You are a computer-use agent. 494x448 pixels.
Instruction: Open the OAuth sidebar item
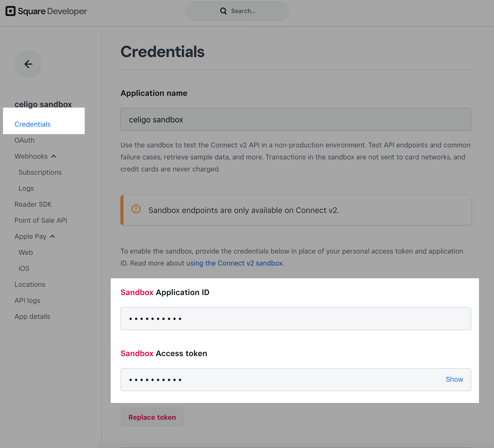click(x=25, y=140)
